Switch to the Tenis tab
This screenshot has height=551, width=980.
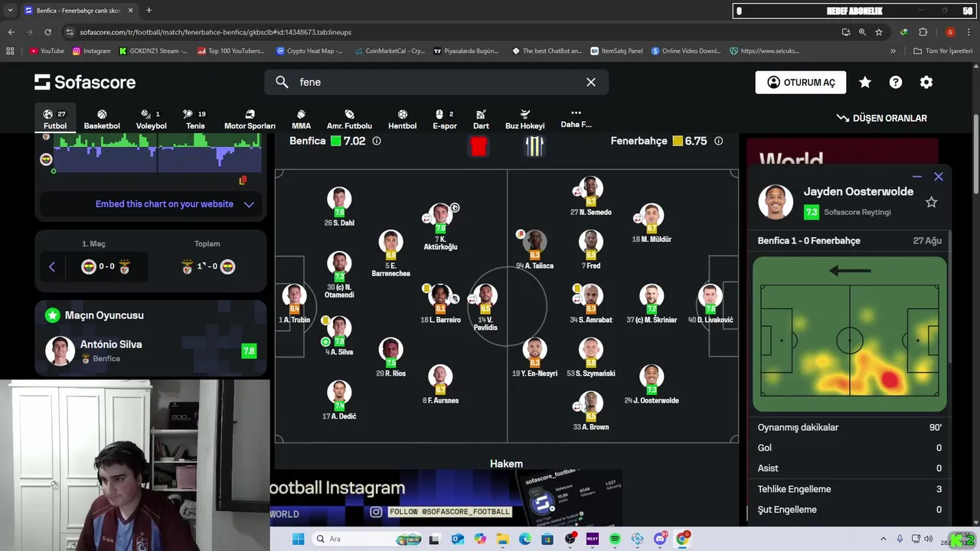coord(195,119)
